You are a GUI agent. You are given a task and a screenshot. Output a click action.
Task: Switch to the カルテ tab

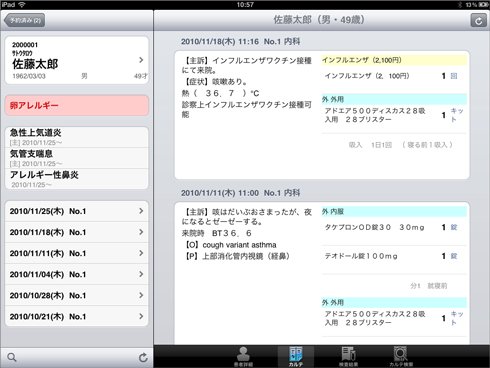tap(296, 357)
